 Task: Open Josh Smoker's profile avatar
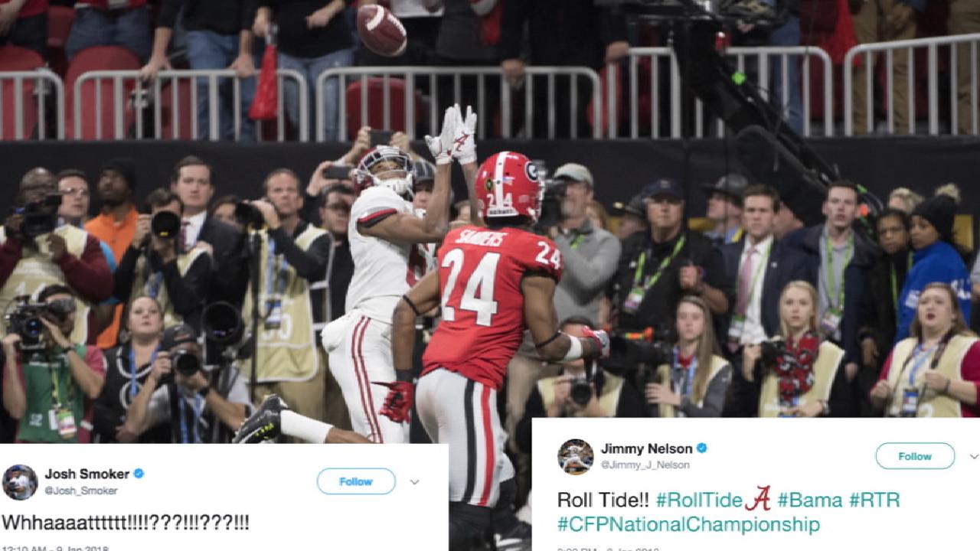point(20,482)
